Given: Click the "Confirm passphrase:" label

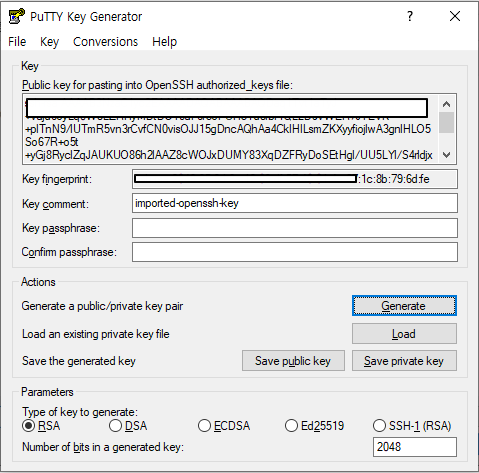Looking at the screenshot, I should [69, 252].
